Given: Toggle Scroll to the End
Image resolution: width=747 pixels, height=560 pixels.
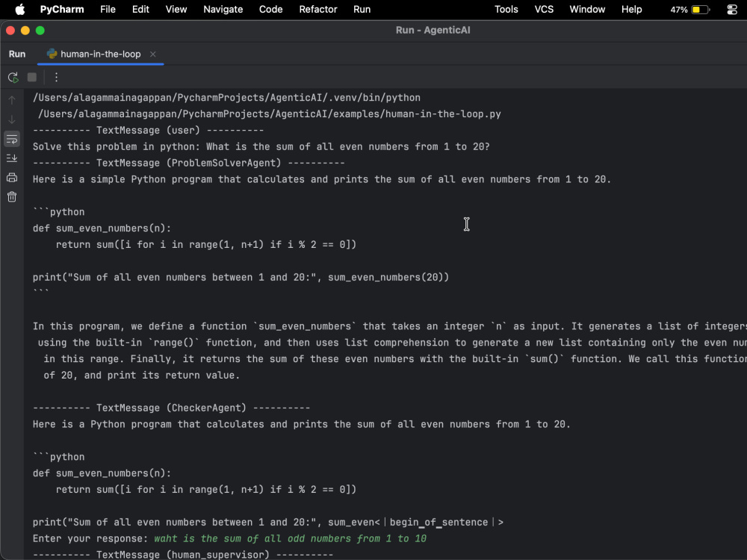Looking at the screenshot, I should pyautogui.click(x=12, y=158).
